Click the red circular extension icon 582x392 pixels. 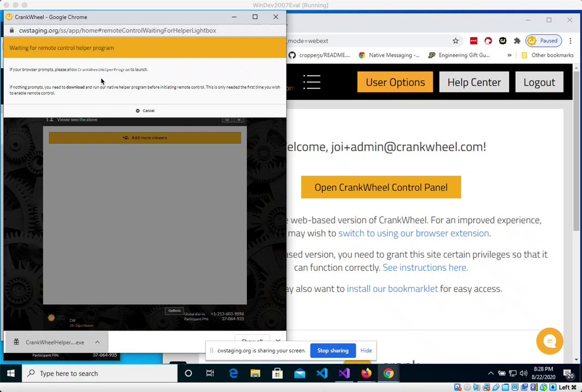click(x=488, y=41)
